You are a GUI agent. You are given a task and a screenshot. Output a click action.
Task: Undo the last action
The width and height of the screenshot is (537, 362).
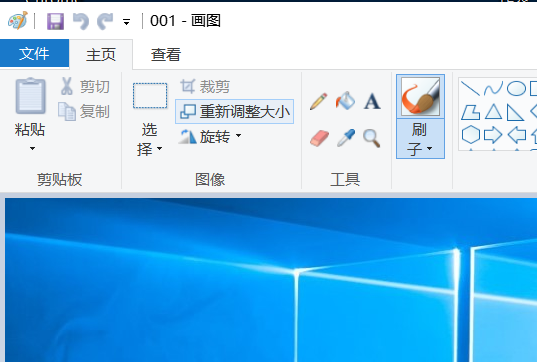(x=81, y=21)
